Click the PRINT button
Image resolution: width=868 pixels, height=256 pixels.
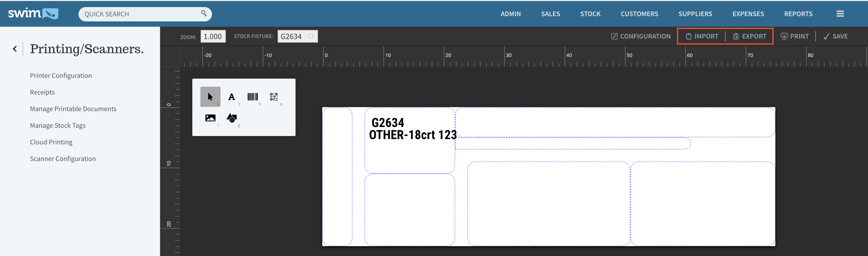pos(794,36)
